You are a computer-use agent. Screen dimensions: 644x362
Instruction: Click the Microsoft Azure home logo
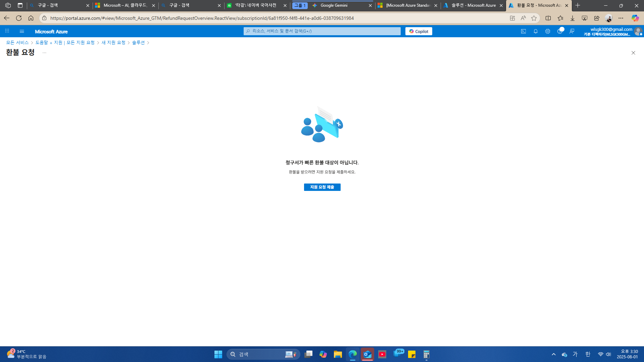(x=51, y=32)
